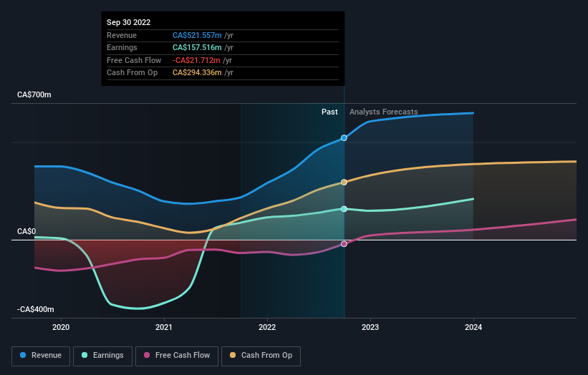This screenshot has width=588, height=375.
Task: Click the Sep 30 2022 tooltip date
Action: click(x=129, y=22)
